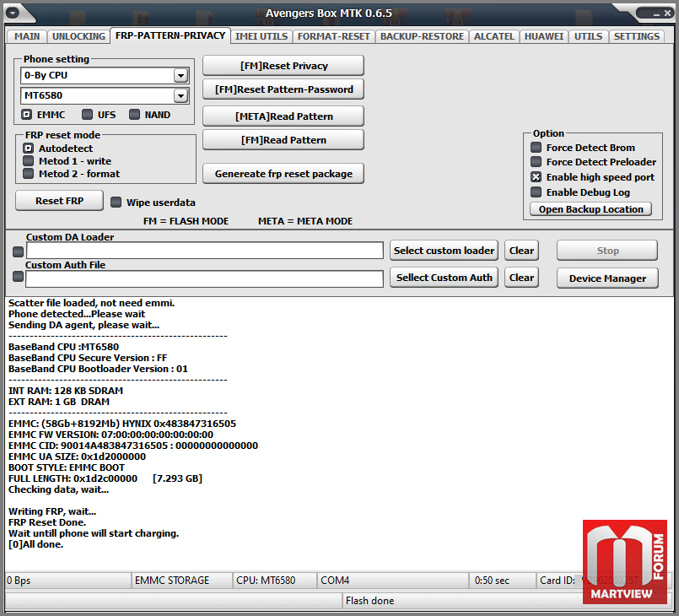
Task: Clear the custom DA loader path
Action: [x=521, y=251]
